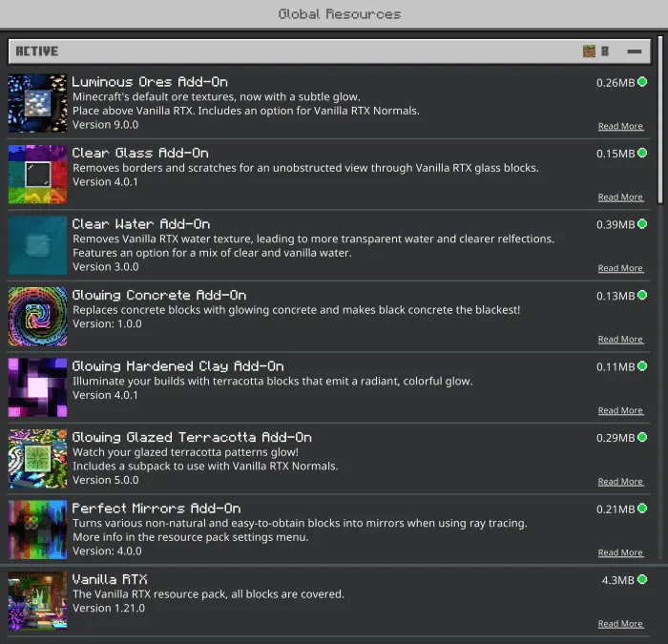Click the Clear Glass Add-On pack icon
Image resolution: width=668 pixels, height=644 pixels.
click(x=37, y=175)
